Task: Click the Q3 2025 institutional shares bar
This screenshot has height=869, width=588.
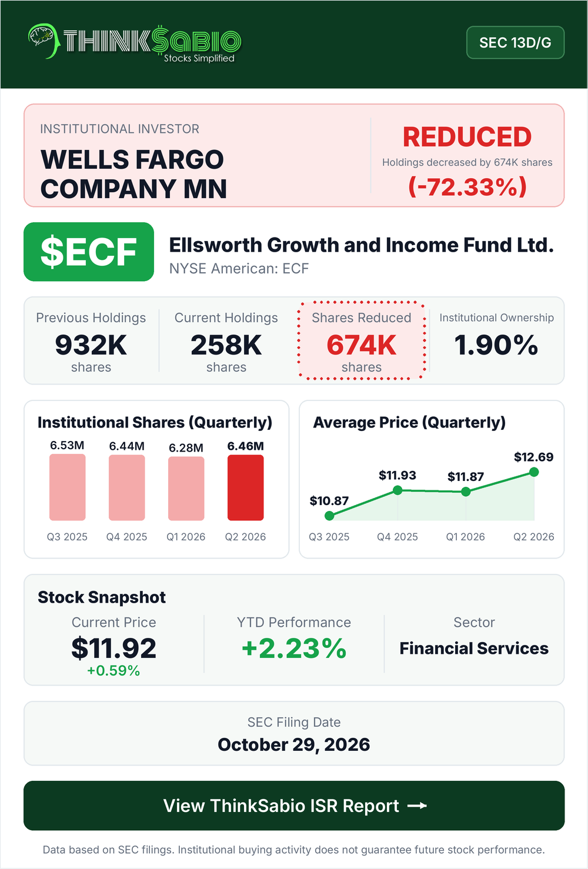Action: tap(67, 487)
